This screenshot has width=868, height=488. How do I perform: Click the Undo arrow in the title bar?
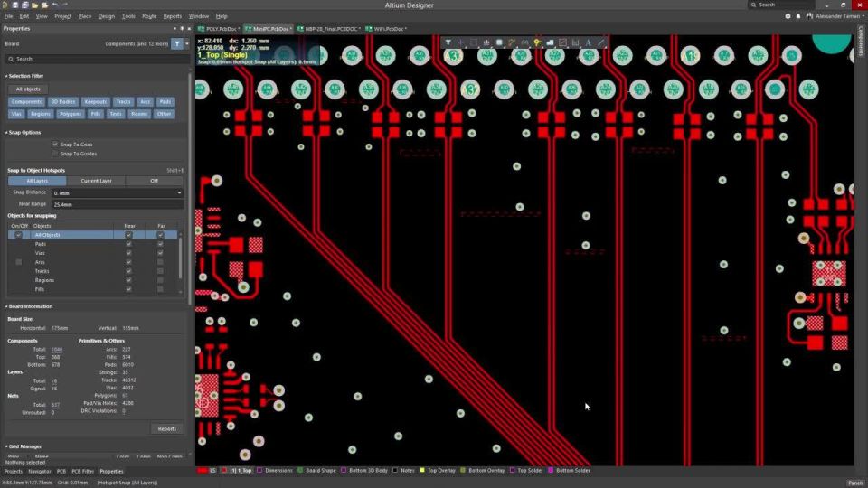coord(55,5)
